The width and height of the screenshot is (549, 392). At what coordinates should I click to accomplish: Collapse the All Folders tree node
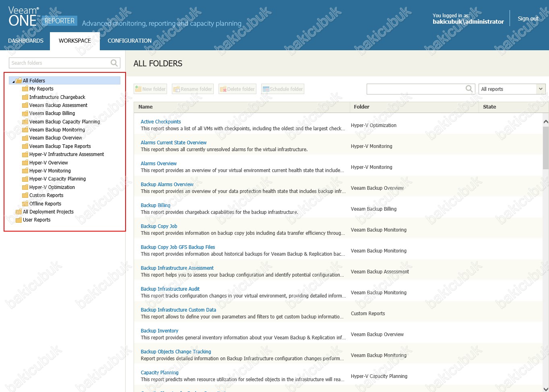(x=13, y=81)
